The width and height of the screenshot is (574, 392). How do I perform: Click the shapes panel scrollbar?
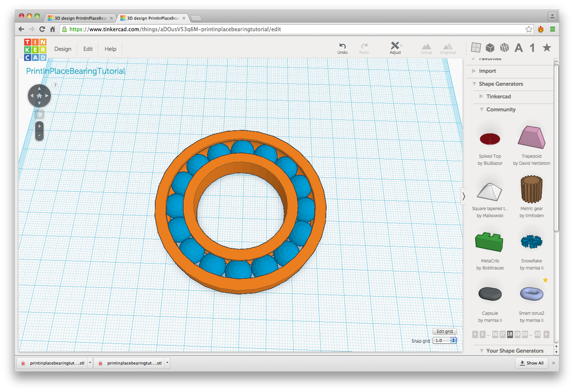pos(556,148)
